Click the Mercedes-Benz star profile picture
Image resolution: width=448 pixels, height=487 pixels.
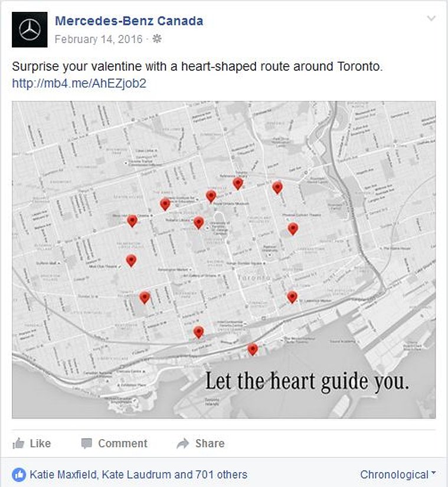[x=30, y=30]
